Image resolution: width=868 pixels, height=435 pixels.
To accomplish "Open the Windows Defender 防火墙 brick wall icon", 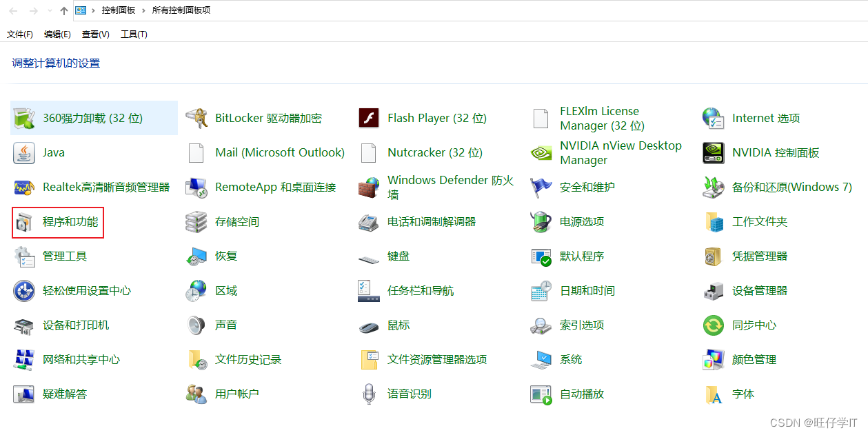I will [369, 187].
